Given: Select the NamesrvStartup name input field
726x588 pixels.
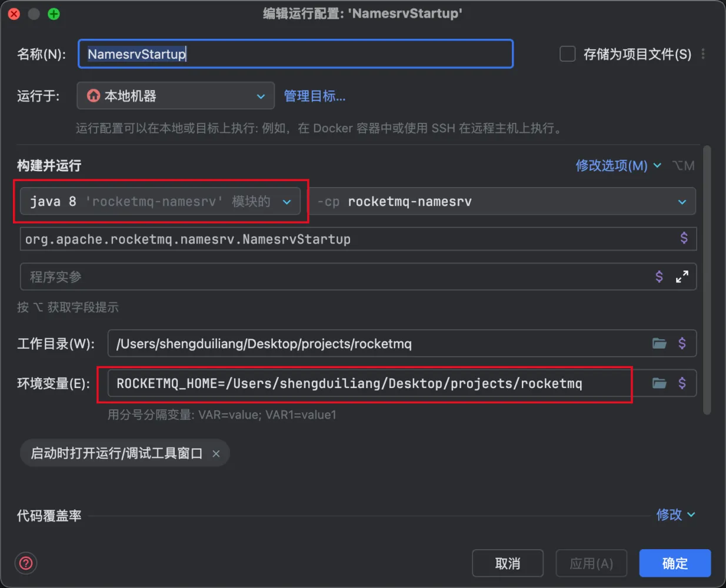Looking at the screenshot, I should [294, 54].
